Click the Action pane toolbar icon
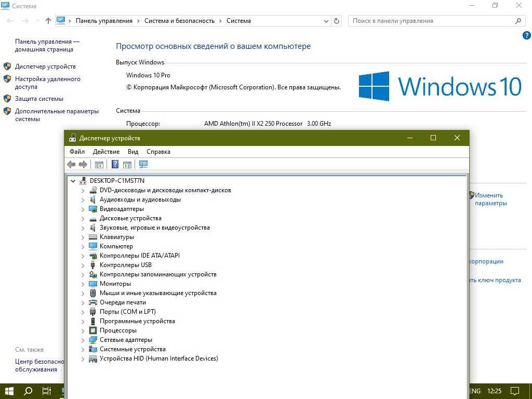532x399 pixels. click(127, 165)
